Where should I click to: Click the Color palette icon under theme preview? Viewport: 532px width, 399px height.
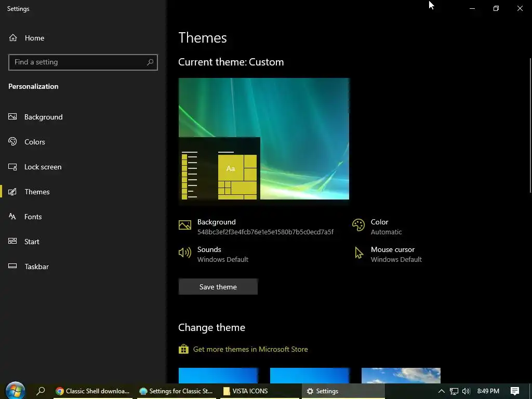(358, 225)
